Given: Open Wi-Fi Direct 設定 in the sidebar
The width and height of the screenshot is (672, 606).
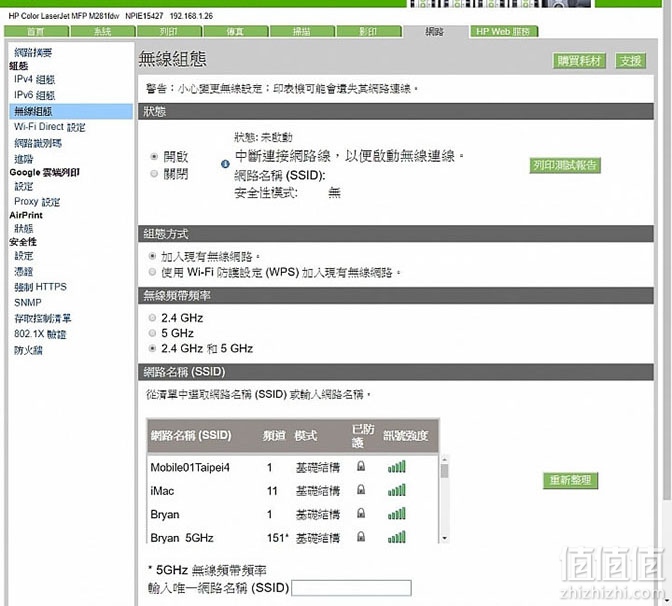Looking at the screenshot, I should (x=49, y=127).
